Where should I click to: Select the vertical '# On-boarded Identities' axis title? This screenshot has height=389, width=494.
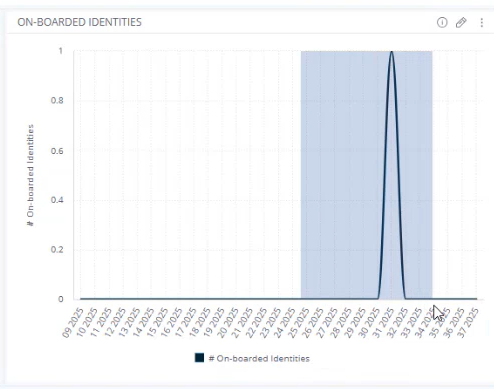[x=30, y=175]
